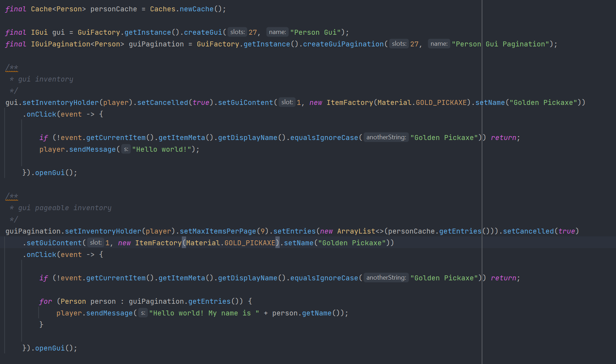This screenshot has width=616, height=364.
Task: Click guiPagination variable in the for loop
Action: tap(156, 301)
